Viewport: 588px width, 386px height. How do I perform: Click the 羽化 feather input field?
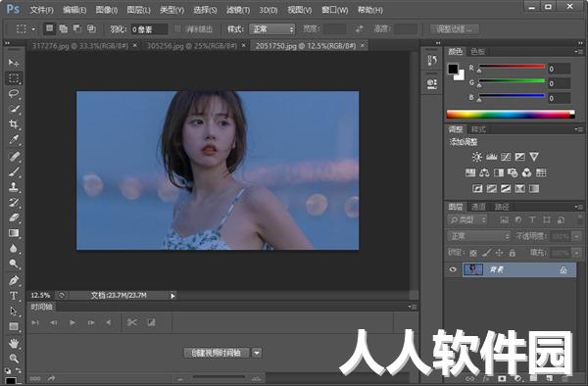[x=149, y=29]
